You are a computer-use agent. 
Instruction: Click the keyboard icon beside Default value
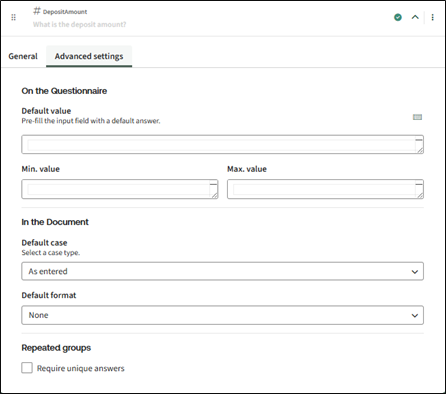417,117
